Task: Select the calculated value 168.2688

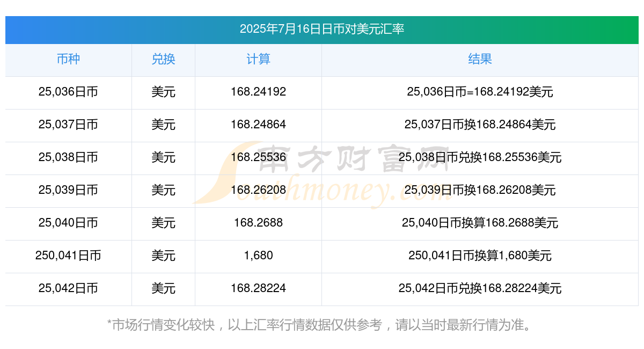Action: pyautogui.click(x=258, y=223)
